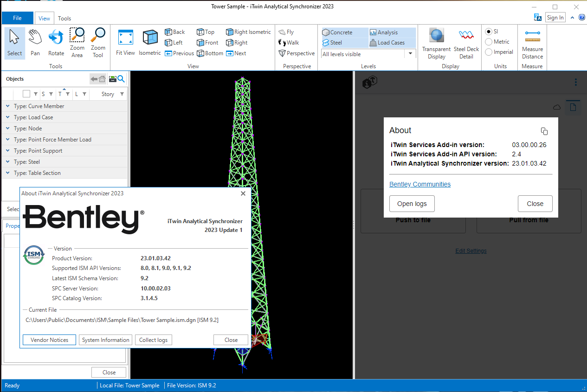Go to the Next view
The width and height of the screenshot is (587, 392).
(x=236, y=53)
